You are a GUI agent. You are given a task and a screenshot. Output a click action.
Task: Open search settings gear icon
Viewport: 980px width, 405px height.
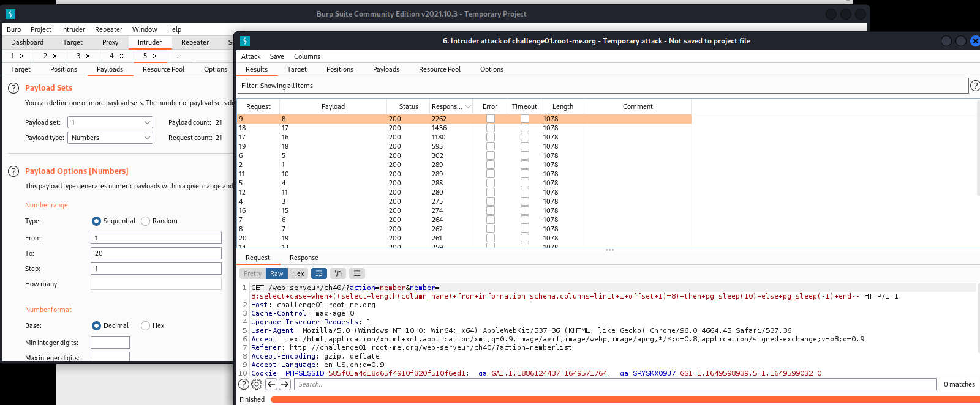(x=257, y=384)
